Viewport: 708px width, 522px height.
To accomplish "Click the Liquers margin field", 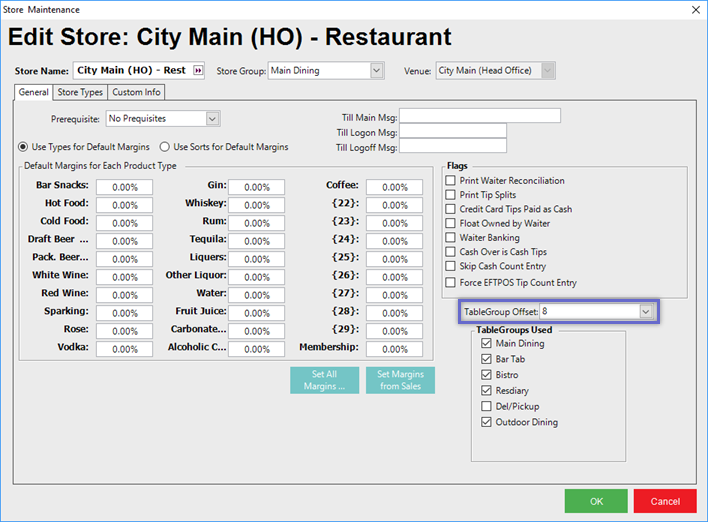I will 256,259.
